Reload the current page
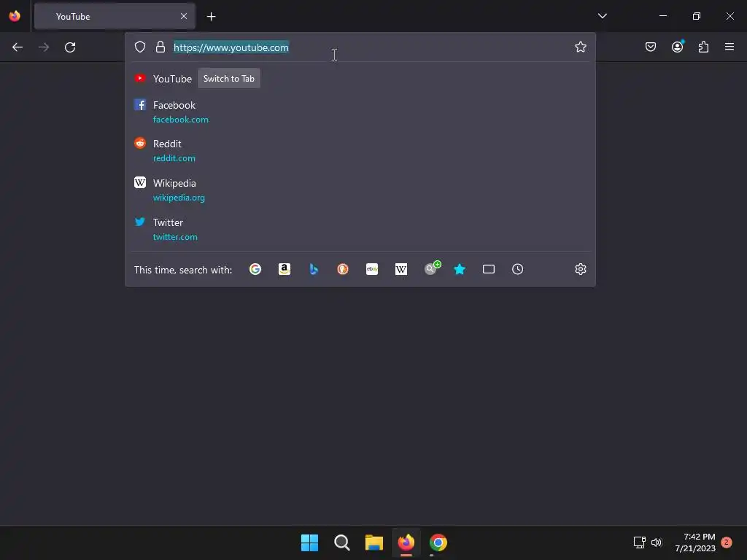 70,47
